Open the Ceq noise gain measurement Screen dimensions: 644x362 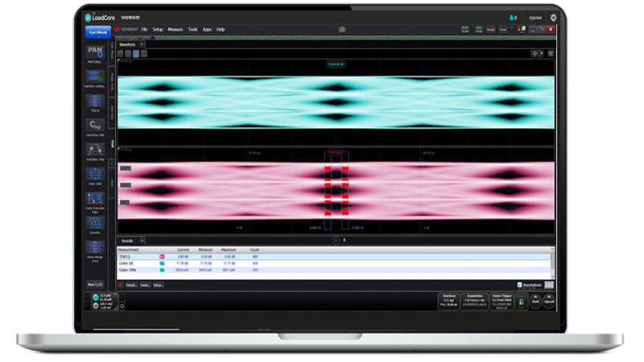tap(95, 125)
